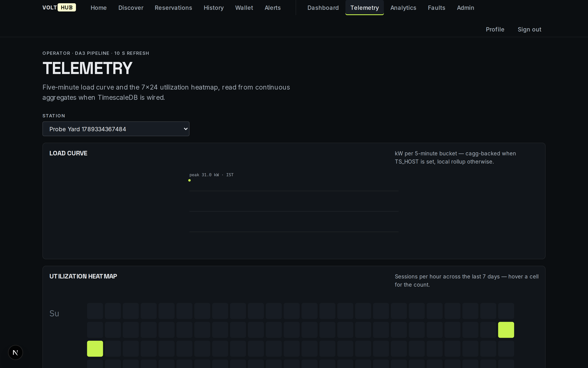Viewport: 588px width, 368px height.
Task: Click the 'OPERATOR · DA3 PIPELINE' breadcrumb text
Action: pos(76,53)
